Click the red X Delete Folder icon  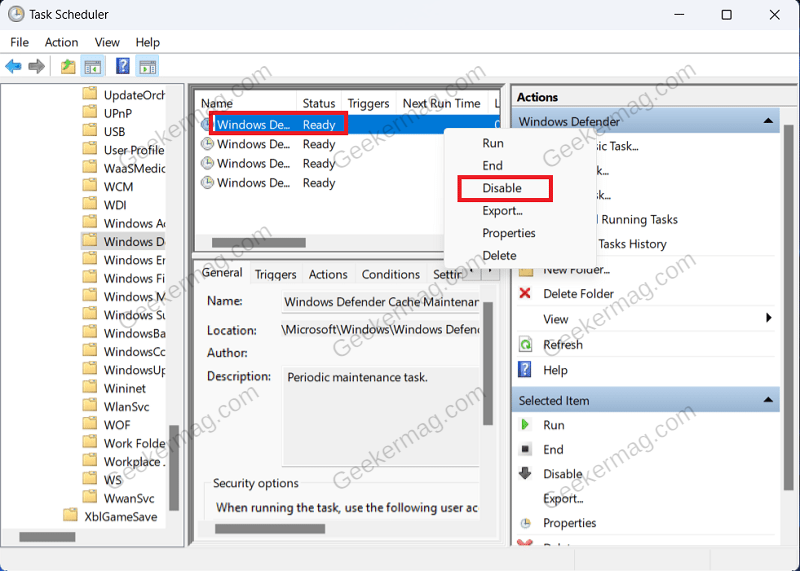[525, 293]
